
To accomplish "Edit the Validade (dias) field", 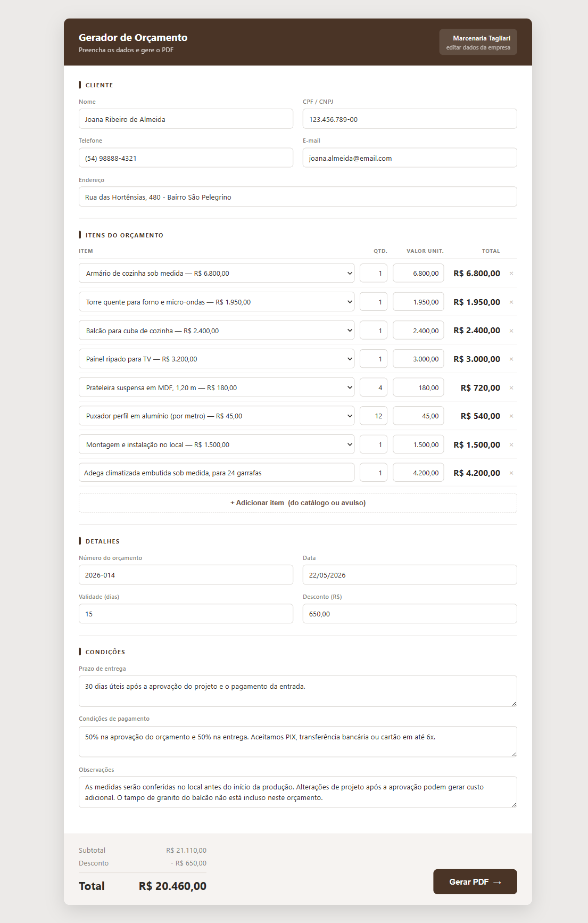I will (186, 614).
